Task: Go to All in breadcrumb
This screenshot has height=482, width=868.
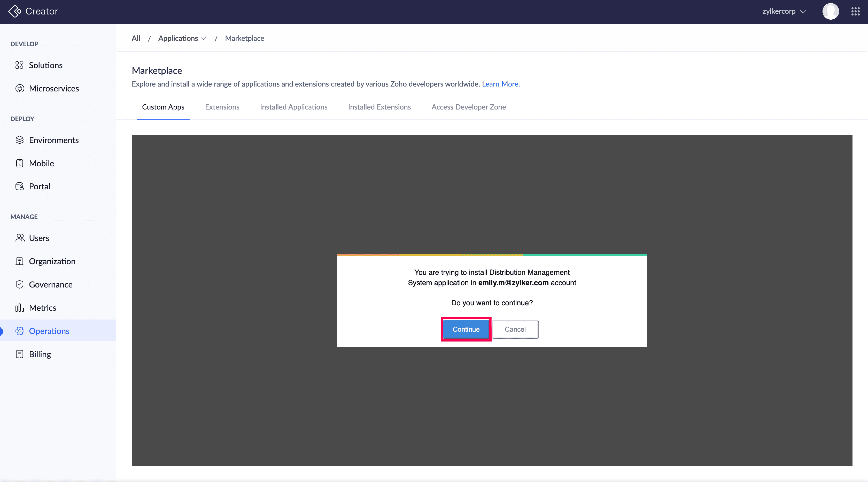Action: [136, 38]
